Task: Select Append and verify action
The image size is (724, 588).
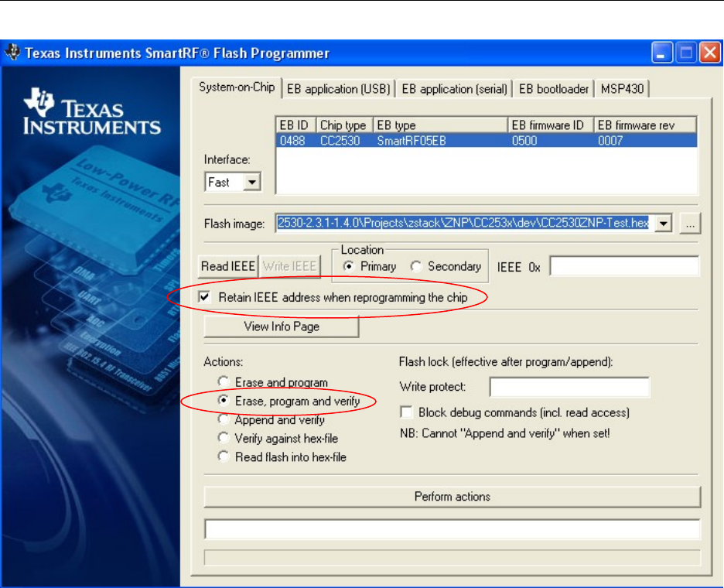Action: 224,419
